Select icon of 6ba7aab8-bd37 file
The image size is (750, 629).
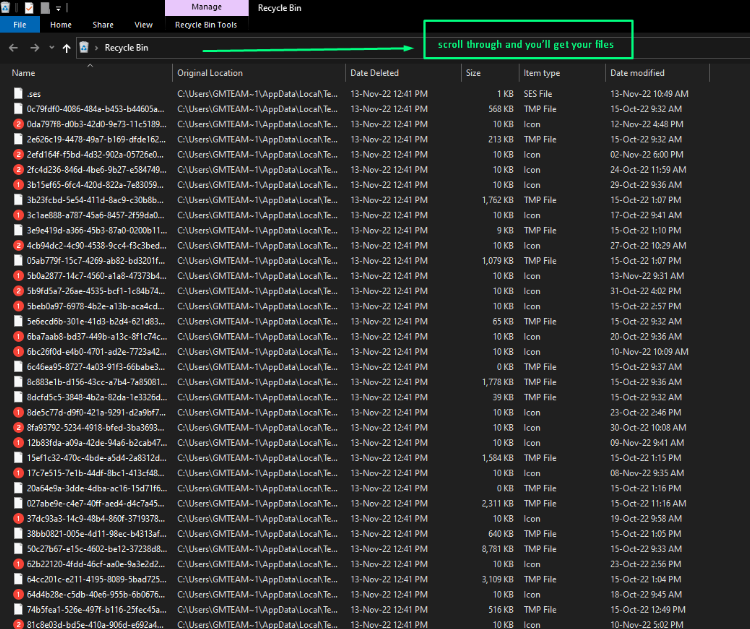click(18, 336)
